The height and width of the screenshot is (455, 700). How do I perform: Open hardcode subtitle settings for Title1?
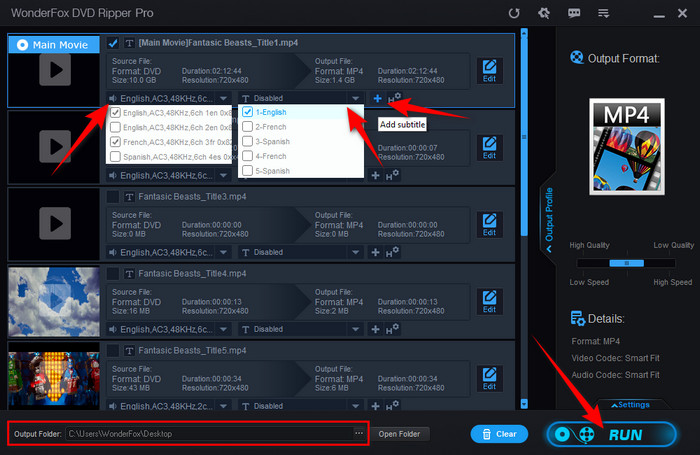point(394,98)
